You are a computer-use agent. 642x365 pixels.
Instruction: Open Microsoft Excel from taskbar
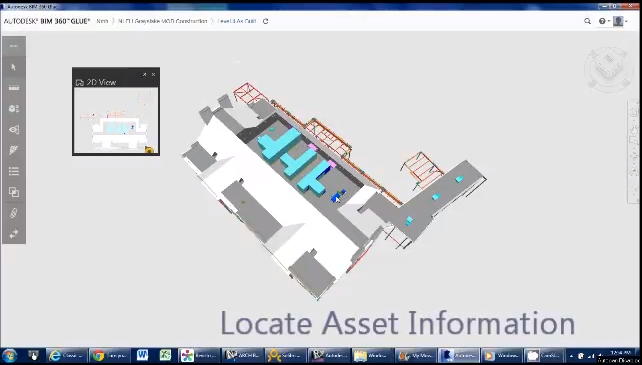(x=165, y=356)
